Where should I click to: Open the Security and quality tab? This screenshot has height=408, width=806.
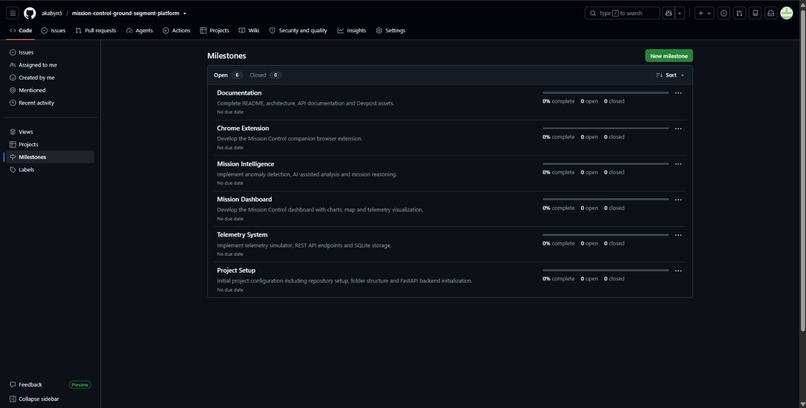[298, 31]
